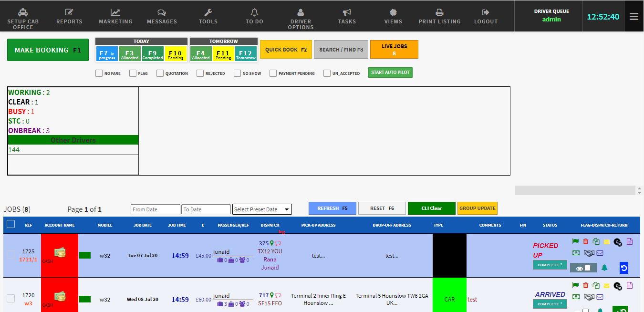Open the Select Preset Date dropdown
Screen dimensions: 644x312
point(261,209)
